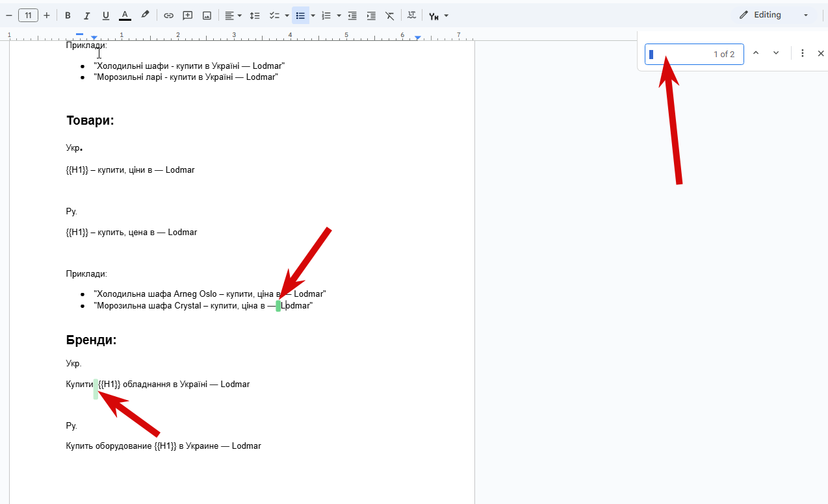Toggle italic formatting

86,15
